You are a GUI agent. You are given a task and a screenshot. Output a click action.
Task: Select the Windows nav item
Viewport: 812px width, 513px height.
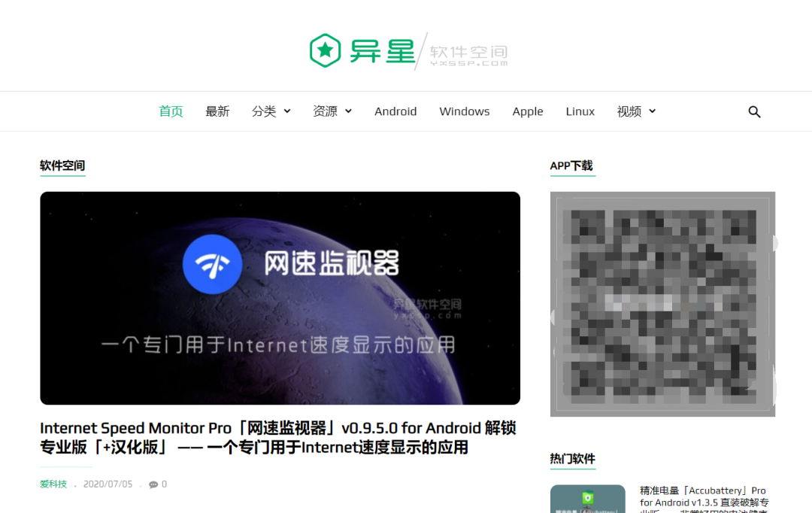point(465,111)
